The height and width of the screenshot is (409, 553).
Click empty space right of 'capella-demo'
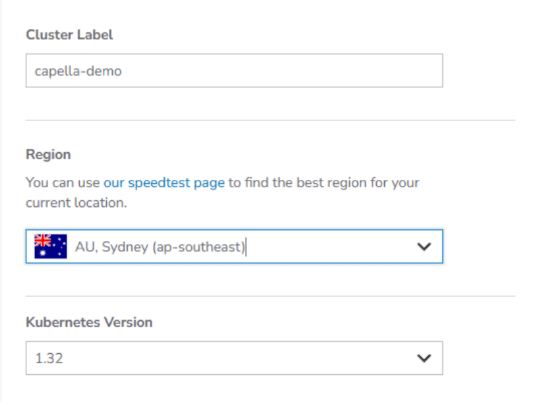coord(282,71)
